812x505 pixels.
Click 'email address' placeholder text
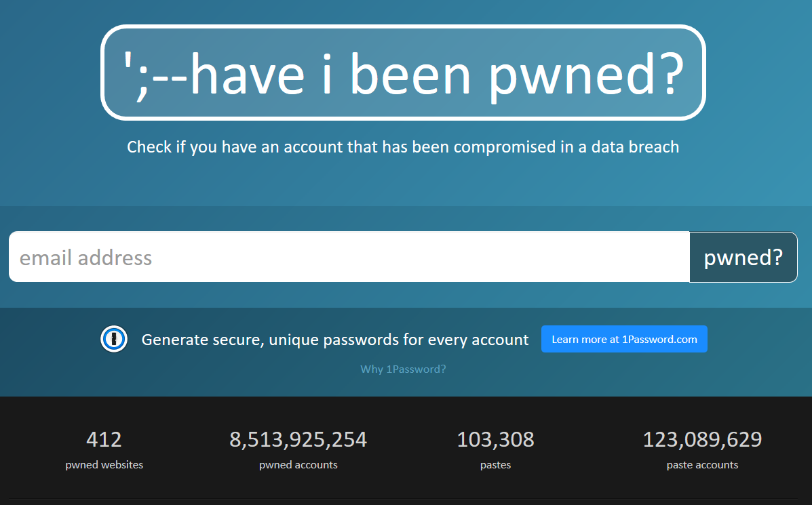click(x=85, y=258)
